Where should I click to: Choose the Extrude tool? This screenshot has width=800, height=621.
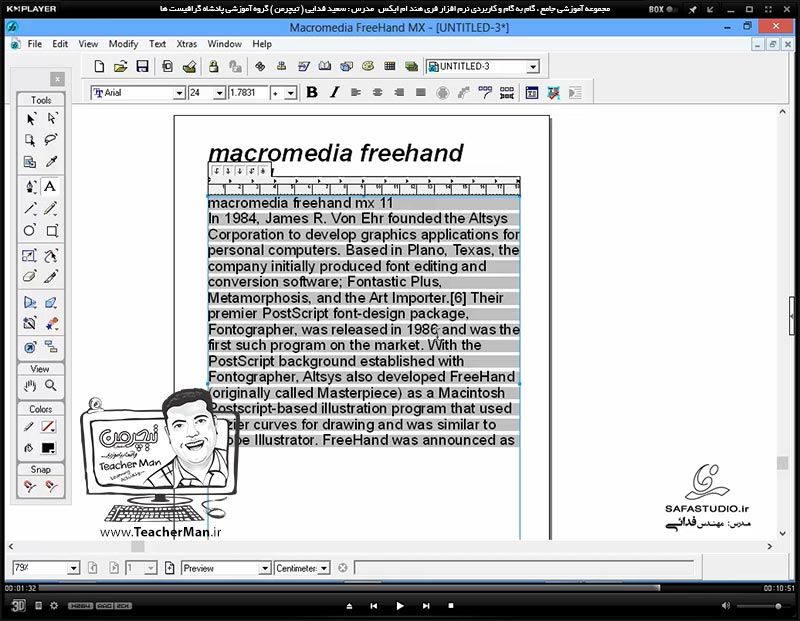(x=52, y=302)
